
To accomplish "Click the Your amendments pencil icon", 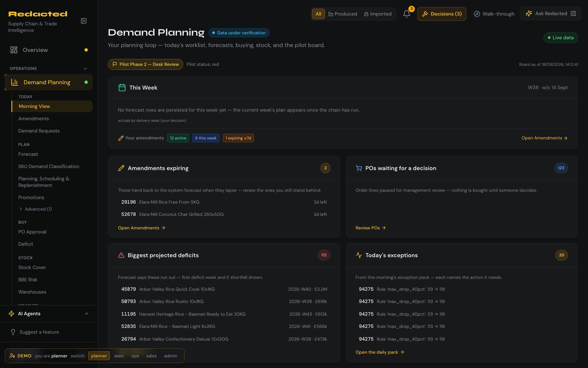I will (121, 138).
